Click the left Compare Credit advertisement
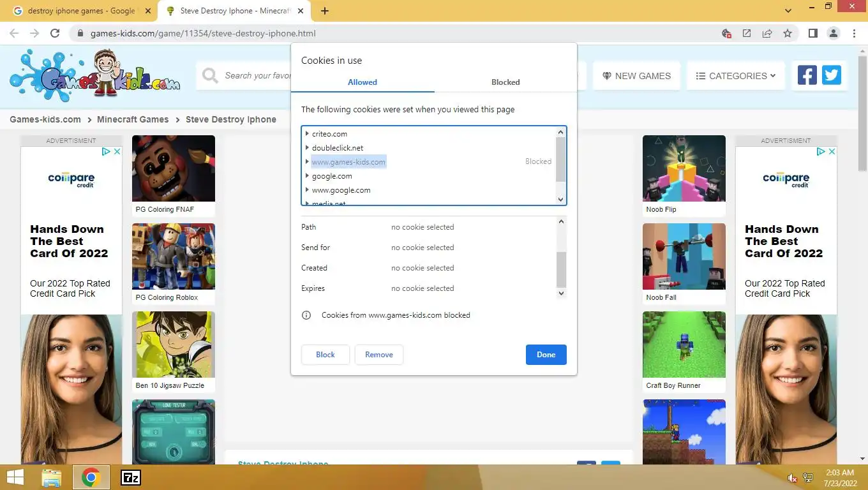 click(71, 305)
